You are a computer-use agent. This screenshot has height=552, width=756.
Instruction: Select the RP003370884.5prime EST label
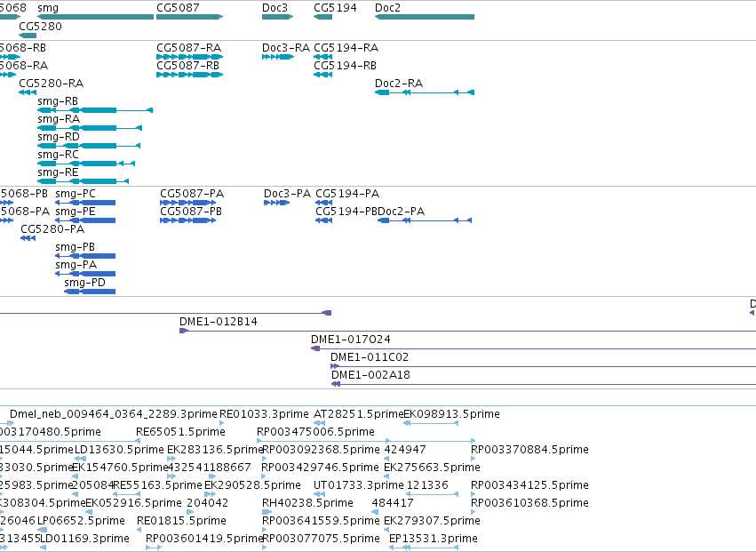(529, 449)
